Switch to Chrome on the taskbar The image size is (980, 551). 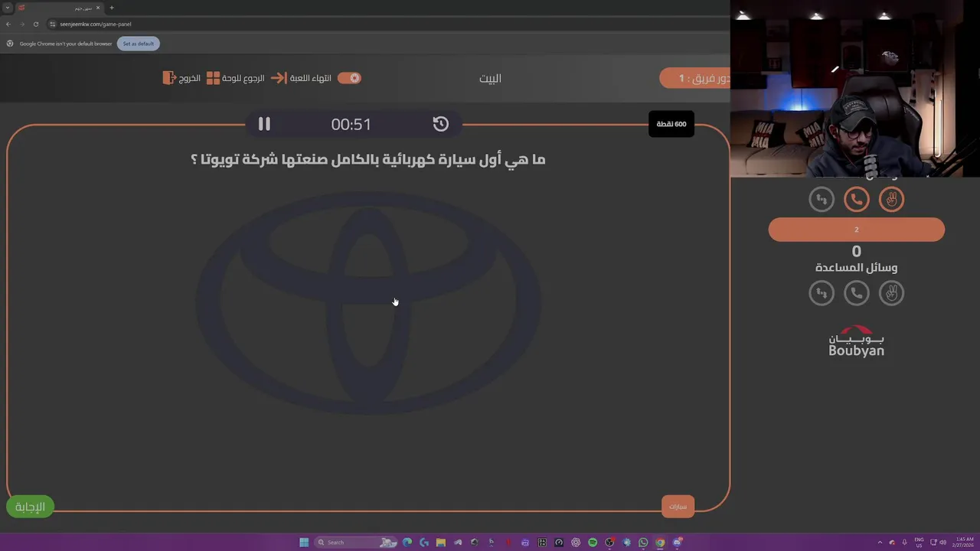click(660, 543)
